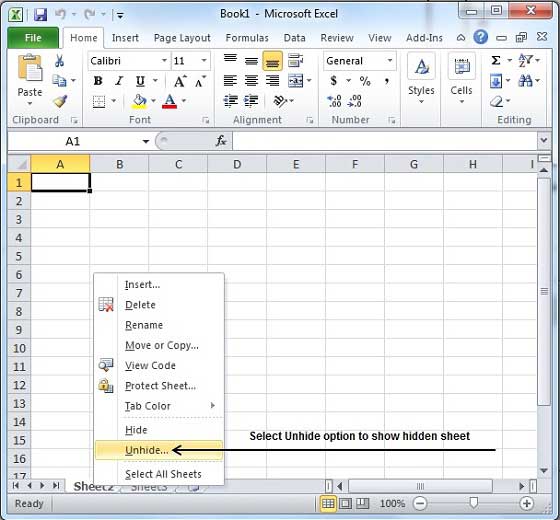Open the green File tab
Image resolution: width=560 pixels, height=520 pixels.
click(33, 38)
